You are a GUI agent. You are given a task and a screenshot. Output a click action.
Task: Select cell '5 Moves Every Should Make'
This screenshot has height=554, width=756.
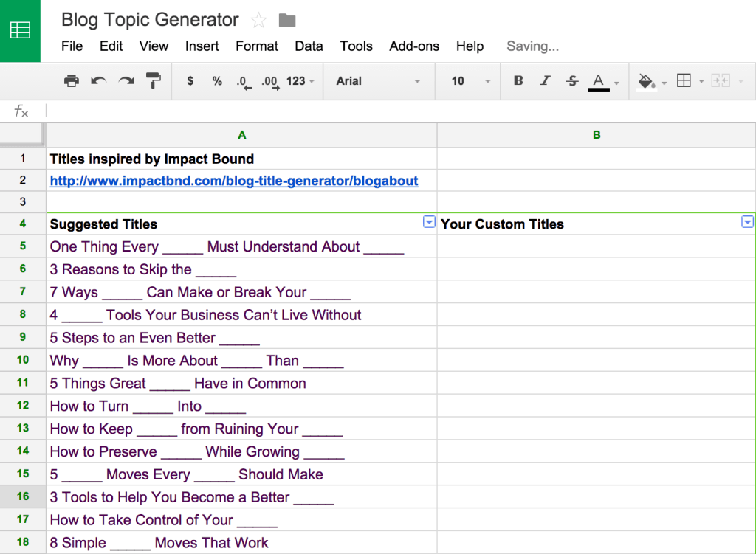(x=241, y=474)
